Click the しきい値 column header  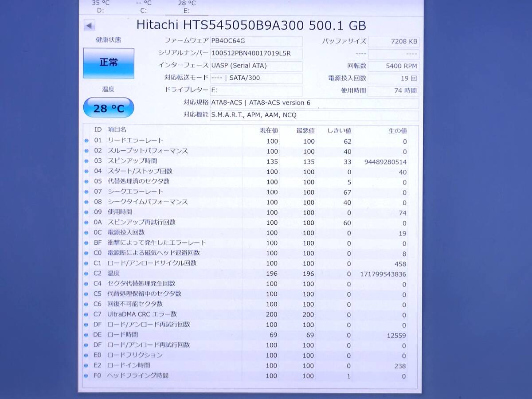click(x=339, y=131)
